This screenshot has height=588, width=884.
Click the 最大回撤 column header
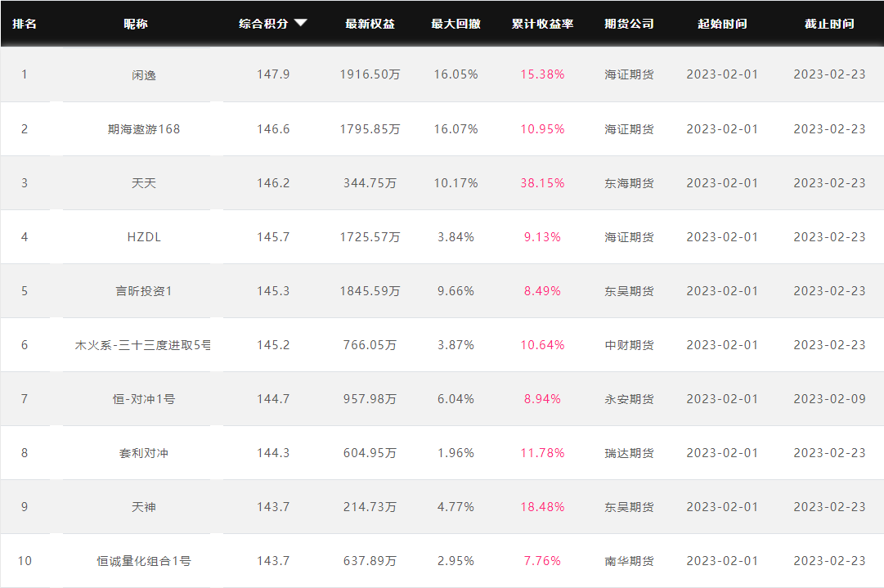tap(455, 24)
